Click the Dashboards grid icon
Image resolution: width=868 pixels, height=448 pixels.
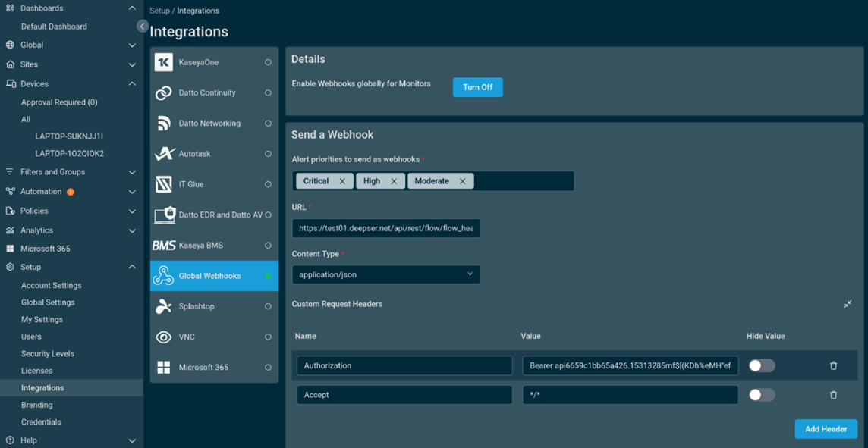coord(10,8)
